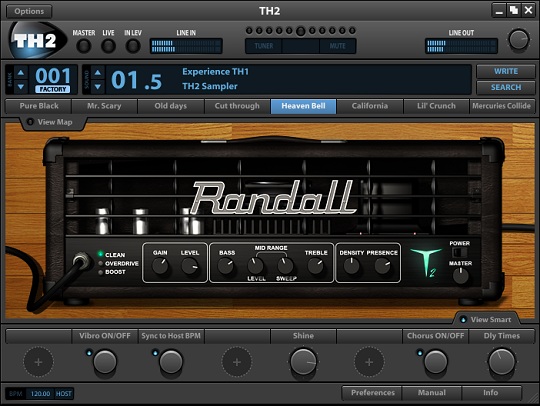Image resolution: width=540 pixels, height=406 pixels.
Task: Click the amp PRESENCE knob
Action: [x=382, y=266]
